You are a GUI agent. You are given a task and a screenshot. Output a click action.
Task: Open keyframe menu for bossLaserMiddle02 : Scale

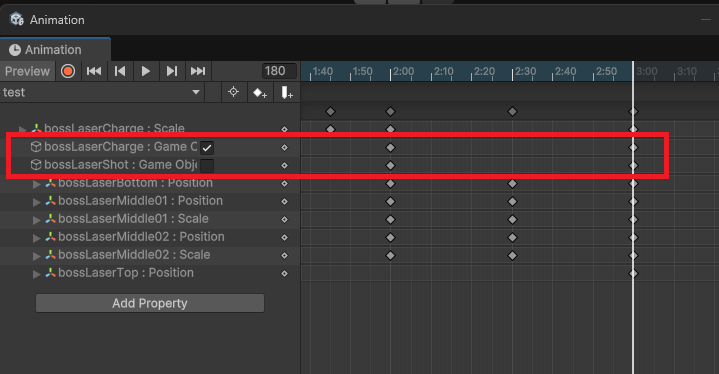pyautogui.click(x=284, y=255)
